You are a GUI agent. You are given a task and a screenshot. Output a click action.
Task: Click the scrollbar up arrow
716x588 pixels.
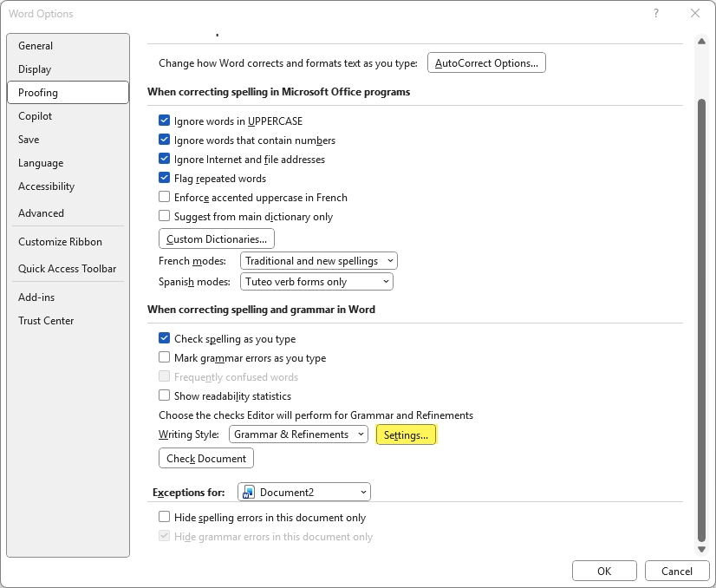tap(701, 40)
